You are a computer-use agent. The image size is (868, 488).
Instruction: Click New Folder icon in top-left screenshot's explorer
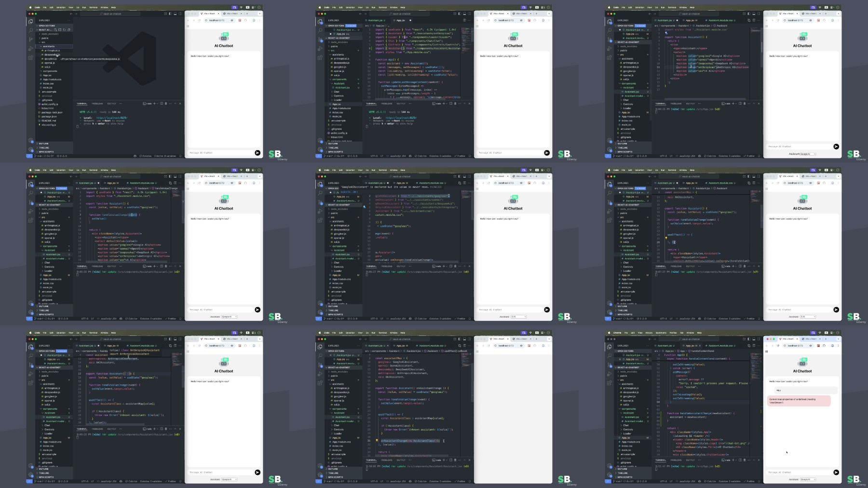(60, 30)
